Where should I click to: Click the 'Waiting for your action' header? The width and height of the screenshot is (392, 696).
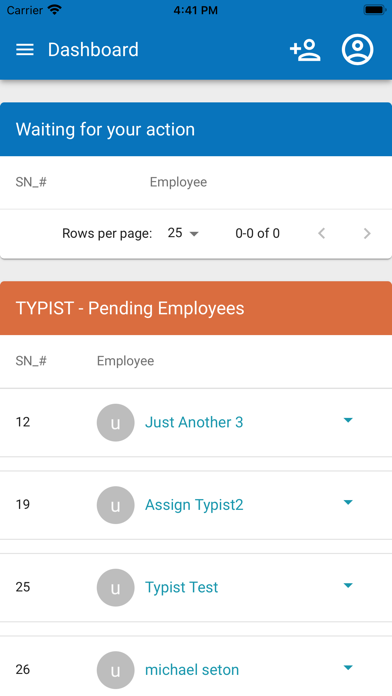pos(196,129)
